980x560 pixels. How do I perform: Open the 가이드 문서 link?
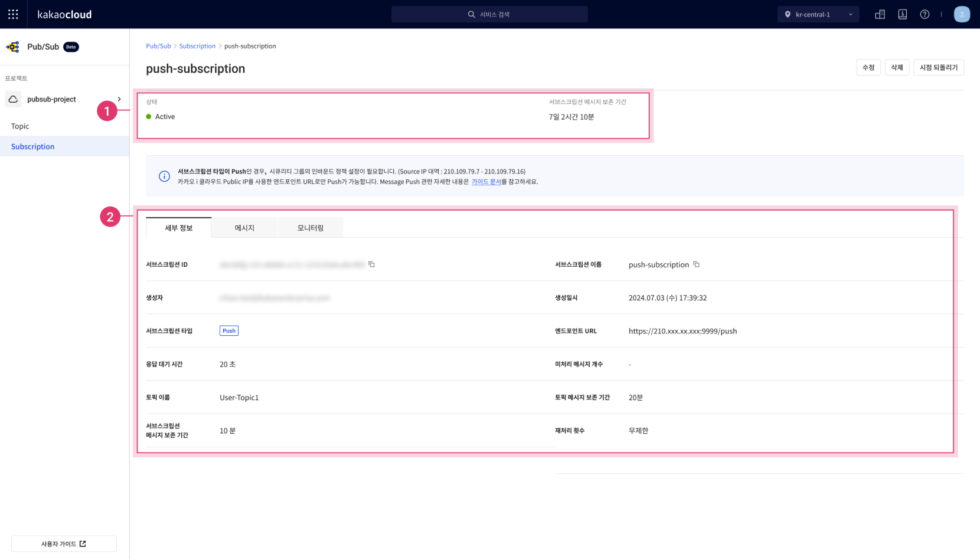[x=486, y=182]
